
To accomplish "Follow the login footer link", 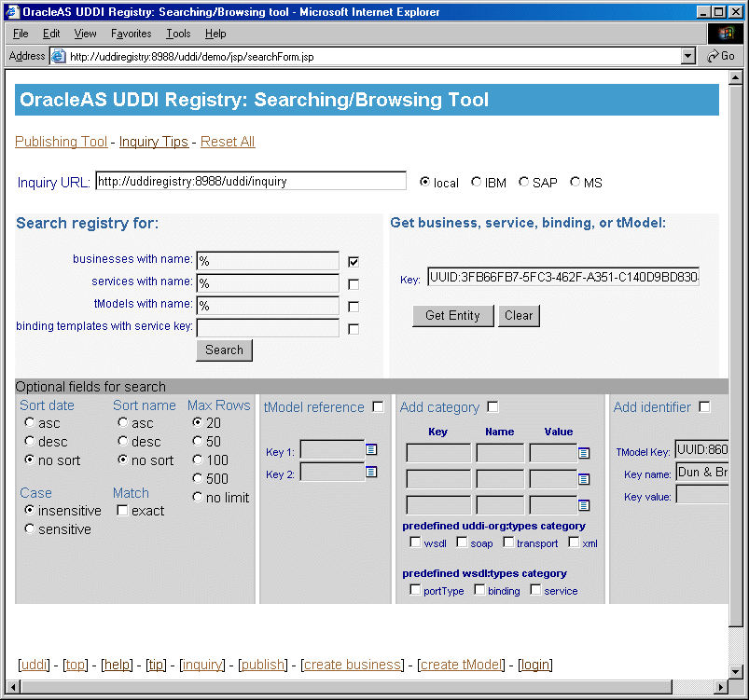I will 535,665.
